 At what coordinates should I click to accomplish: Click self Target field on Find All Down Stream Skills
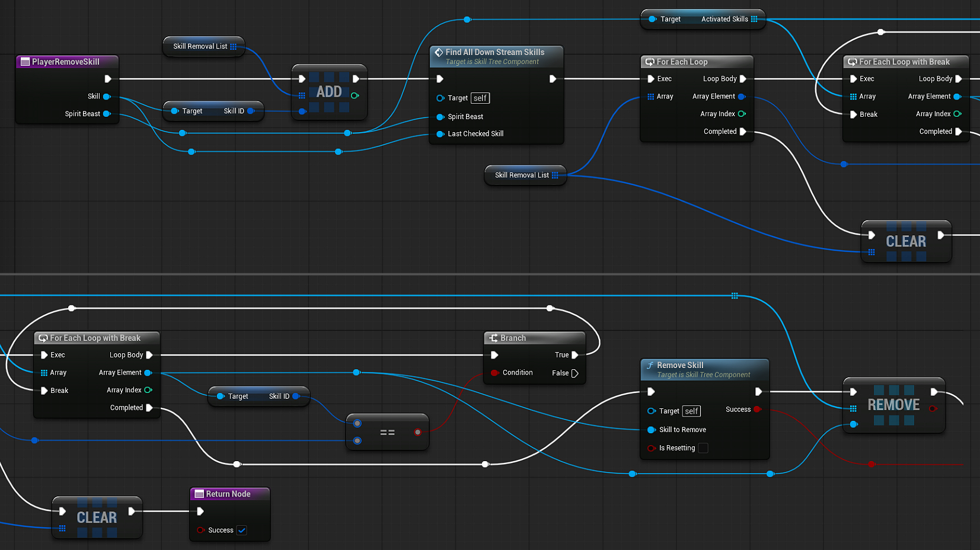tap(480, 98)
